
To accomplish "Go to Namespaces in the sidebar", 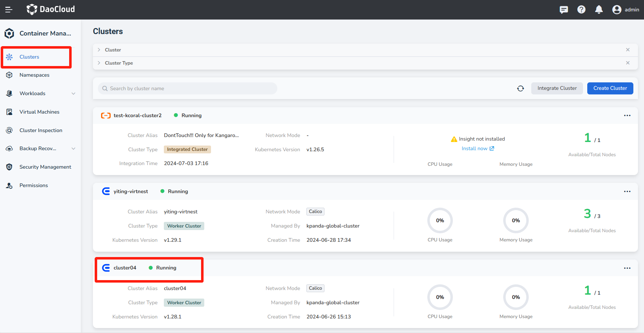I will 34,75.
